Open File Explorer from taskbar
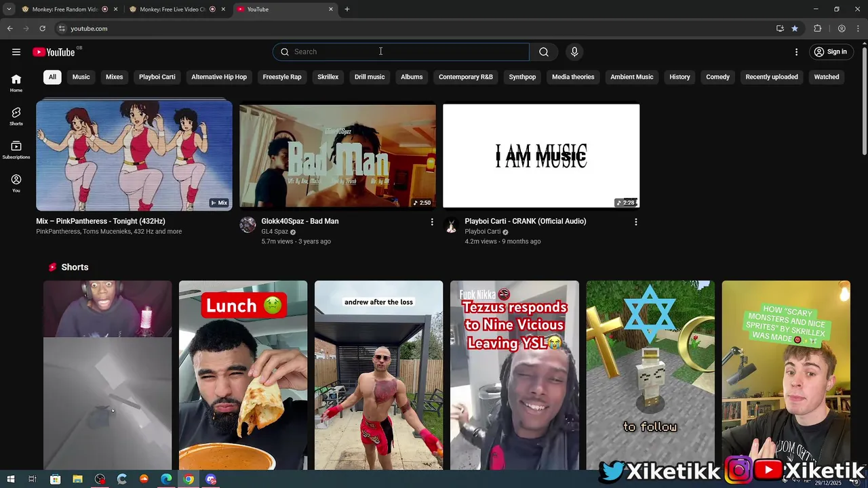 (77, 480)
